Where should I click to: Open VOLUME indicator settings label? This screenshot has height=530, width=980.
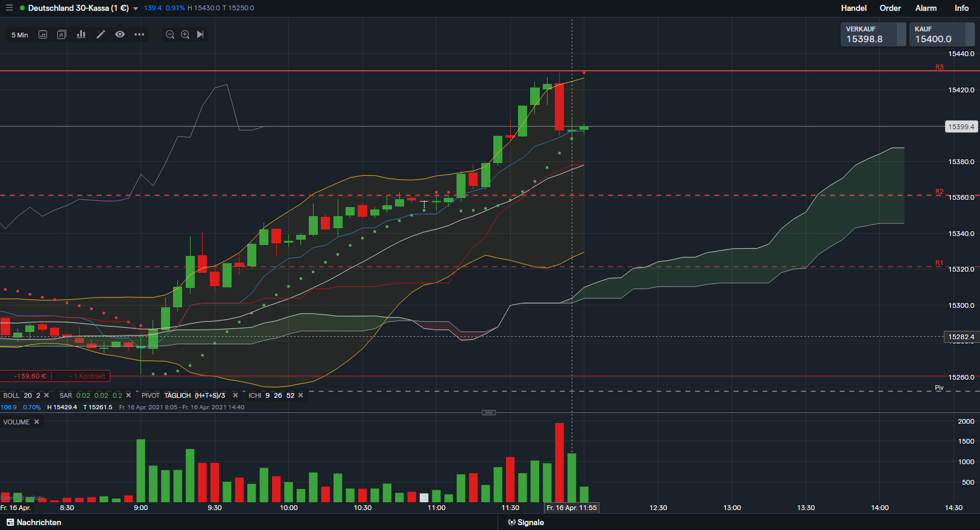pos(16,422)
